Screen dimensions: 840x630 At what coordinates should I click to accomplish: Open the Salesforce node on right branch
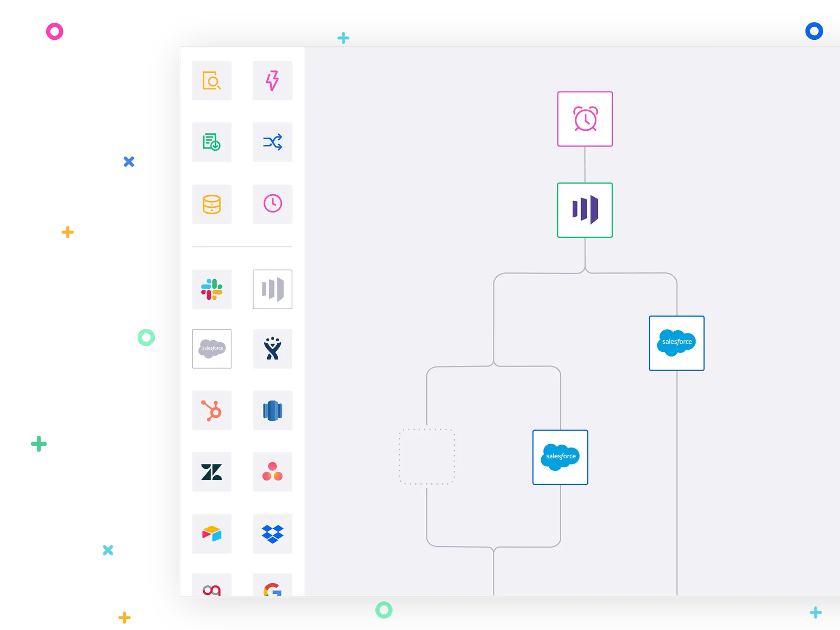pyautogui.click(x=677, y=343)
